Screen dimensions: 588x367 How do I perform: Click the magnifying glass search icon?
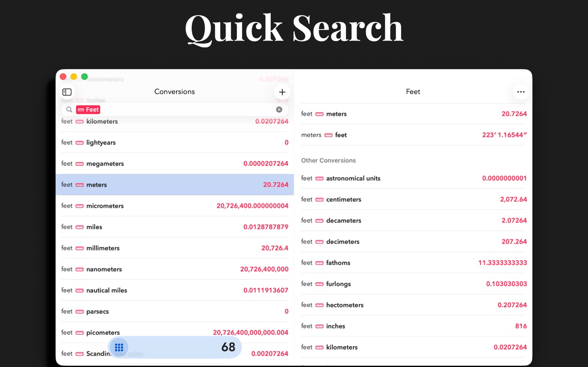69,110
